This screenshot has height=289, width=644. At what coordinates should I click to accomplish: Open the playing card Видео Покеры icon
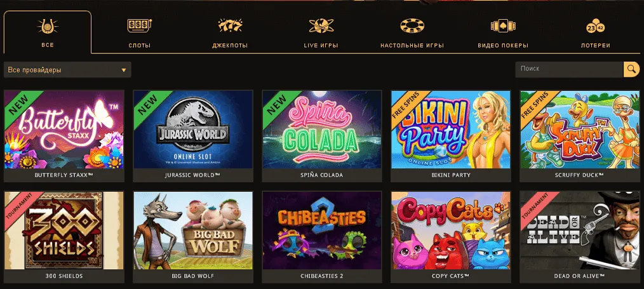point(503,26)
